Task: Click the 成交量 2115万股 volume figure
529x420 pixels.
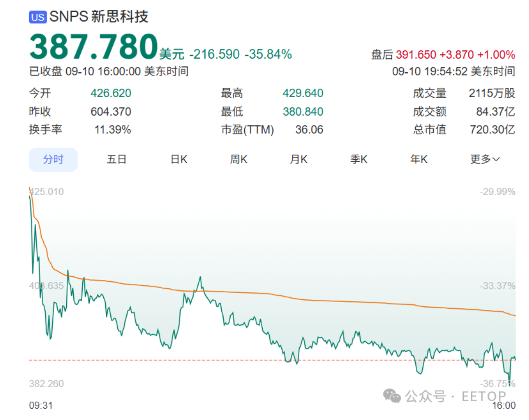Action: pos(491,93)
